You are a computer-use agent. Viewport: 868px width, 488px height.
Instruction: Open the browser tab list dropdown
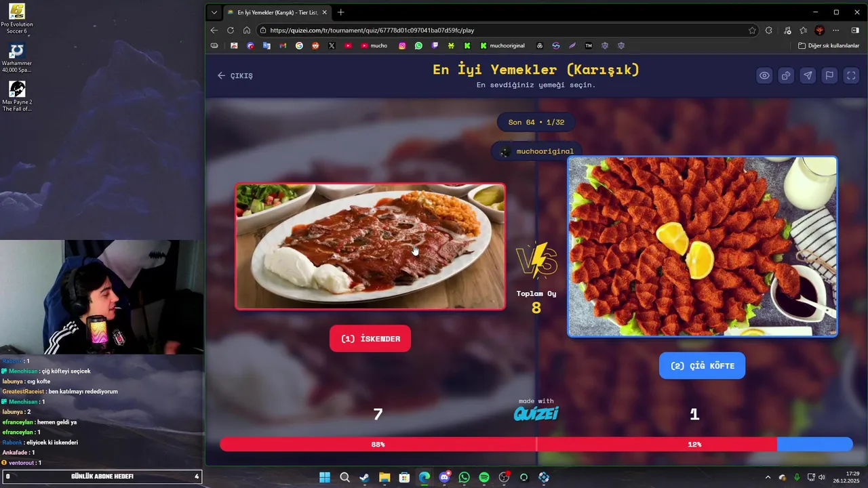214,12
